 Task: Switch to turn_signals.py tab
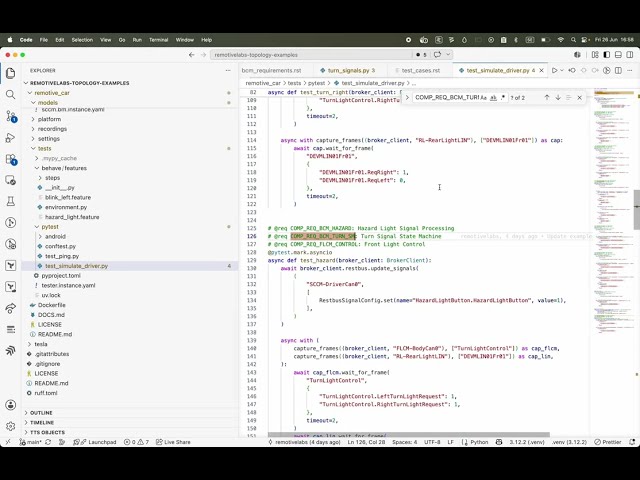(x=351, y=71)
